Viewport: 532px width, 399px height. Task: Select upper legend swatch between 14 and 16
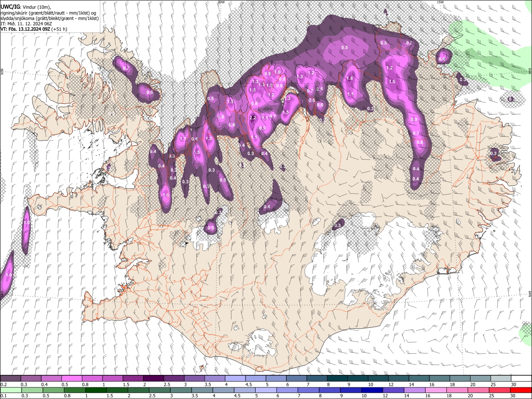point(419,379)
